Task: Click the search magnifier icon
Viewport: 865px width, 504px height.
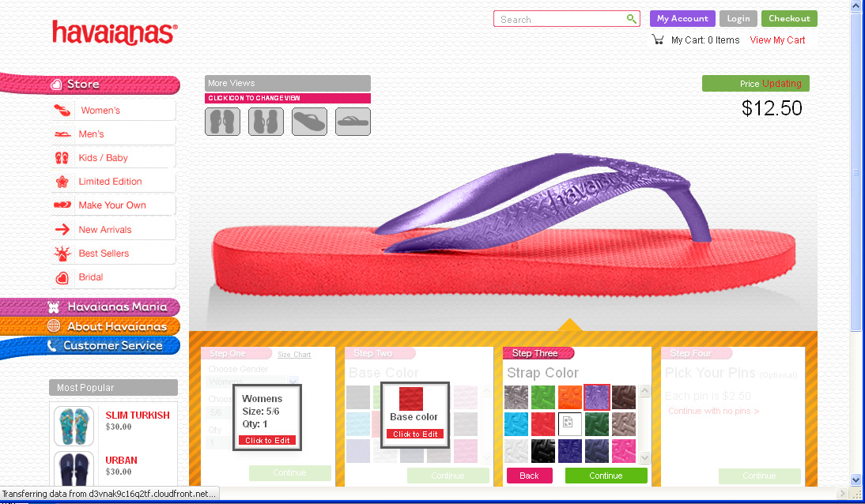Action: 631,19
